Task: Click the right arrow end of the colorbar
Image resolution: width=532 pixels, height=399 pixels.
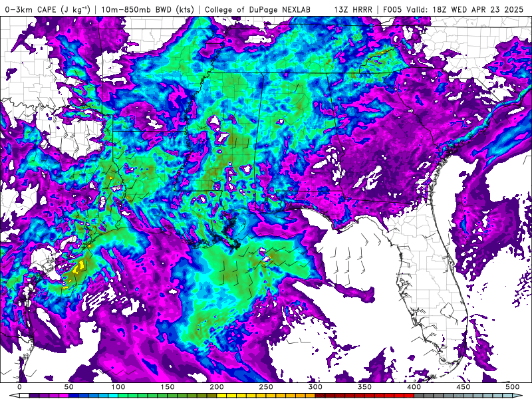Action: tap(517, 396)
